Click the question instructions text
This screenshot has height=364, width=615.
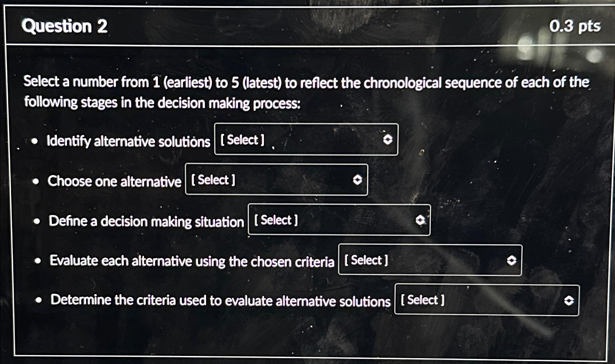pos(305,92)
